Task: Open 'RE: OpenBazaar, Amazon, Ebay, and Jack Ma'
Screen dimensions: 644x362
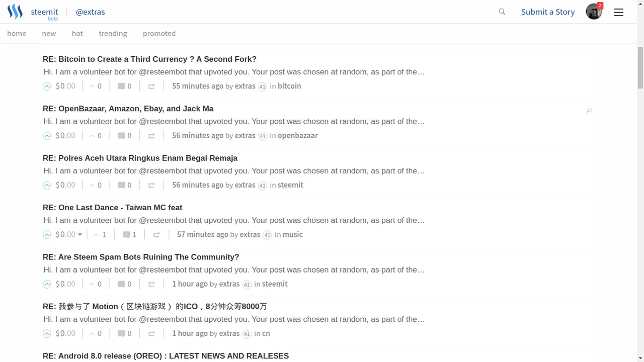Action: pyautogui.click(x=128, y=109)
